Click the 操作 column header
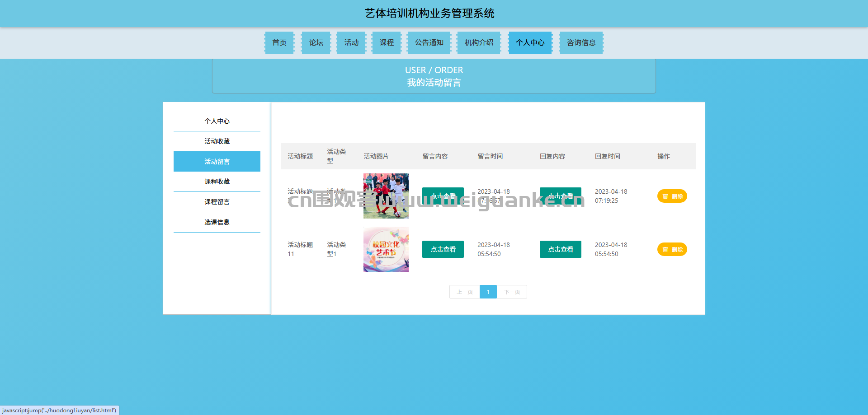The height and width of the screenshot is (415, 868). tap(664, 156)
